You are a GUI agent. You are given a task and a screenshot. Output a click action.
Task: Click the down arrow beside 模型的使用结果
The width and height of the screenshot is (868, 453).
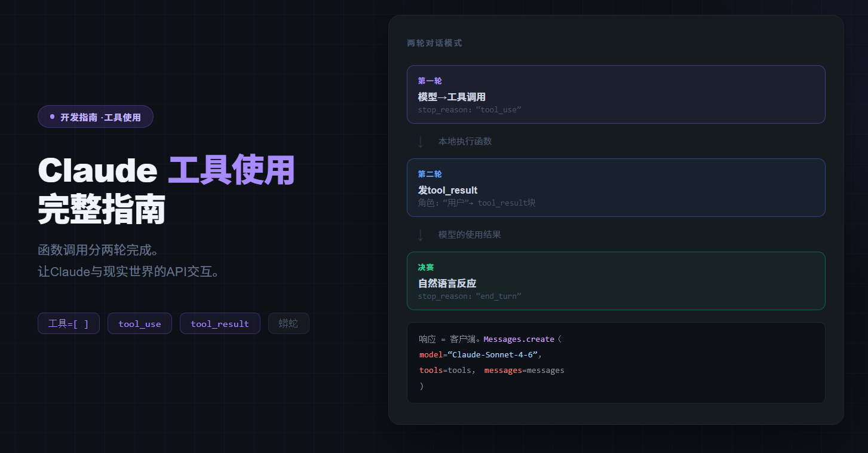click(421, 235)
